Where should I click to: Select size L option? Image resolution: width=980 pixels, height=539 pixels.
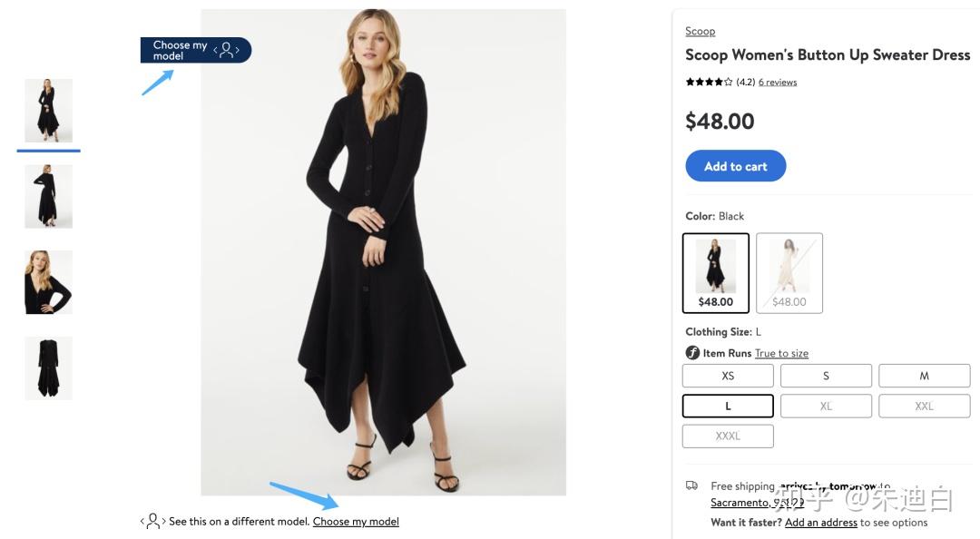point(728,406)
